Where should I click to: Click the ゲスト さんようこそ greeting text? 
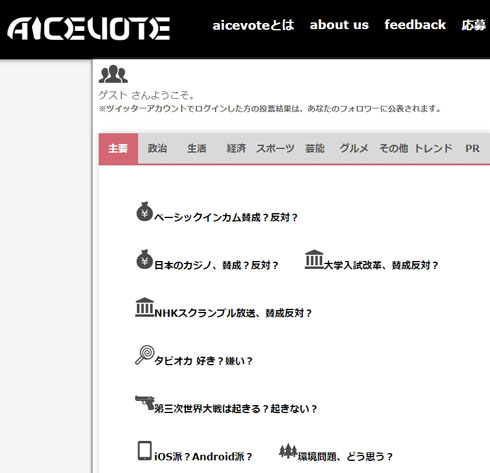click(x=146, y=95)
